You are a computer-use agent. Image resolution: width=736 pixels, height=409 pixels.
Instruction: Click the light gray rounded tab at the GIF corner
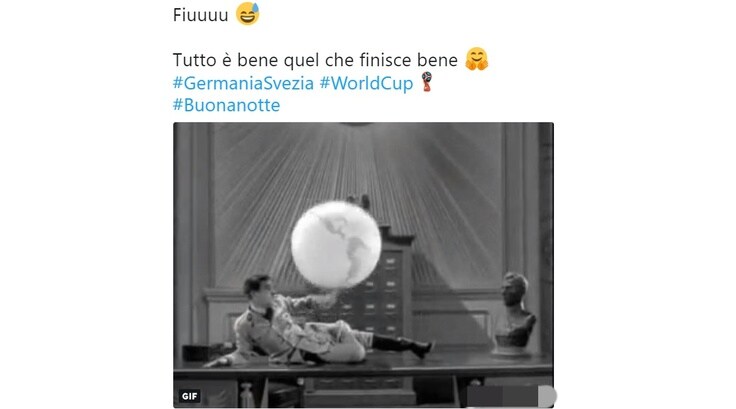[x=547, y=396]
